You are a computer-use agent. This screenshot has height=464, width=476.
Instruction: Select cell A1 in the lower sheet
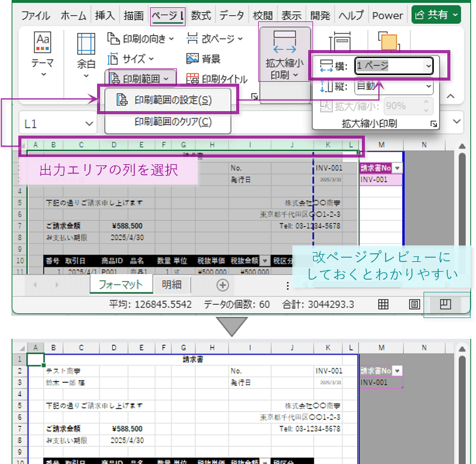click(35, 360)
